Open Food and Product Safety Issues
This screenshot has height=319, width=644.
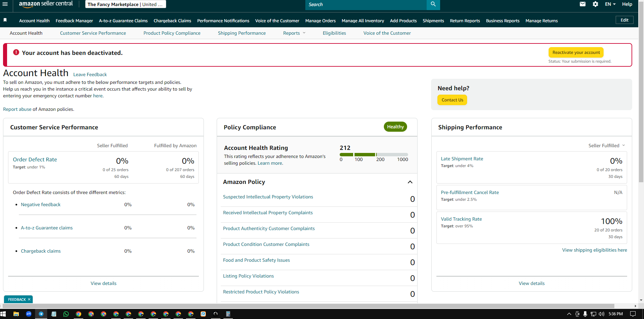(x=256, y=260)
